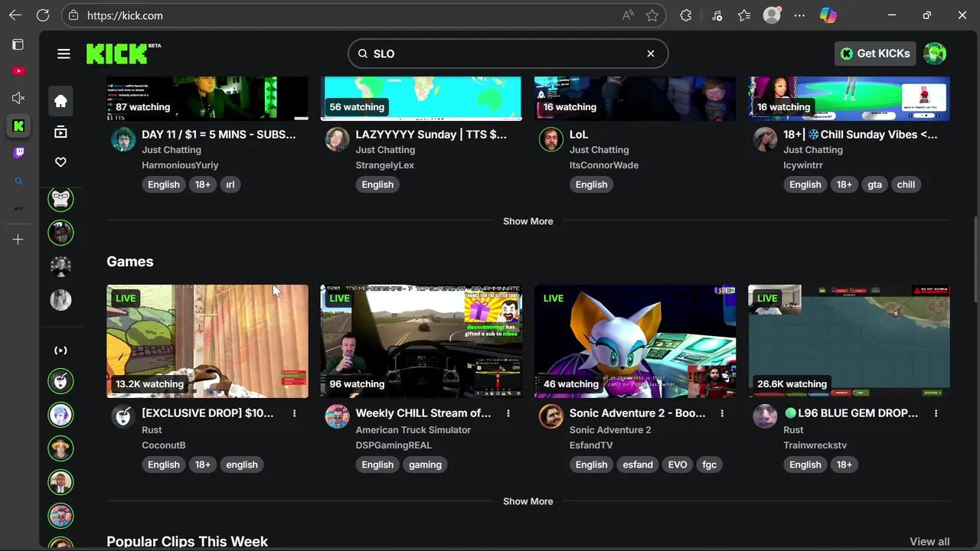This screenshot has height=551, width=980.
Task: Open Edge profile avatar
Action: 772,15
